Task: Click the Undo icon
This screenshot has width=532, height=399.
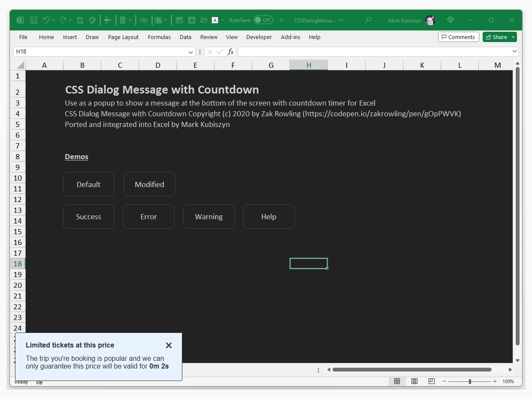Action: click(47, 20)
